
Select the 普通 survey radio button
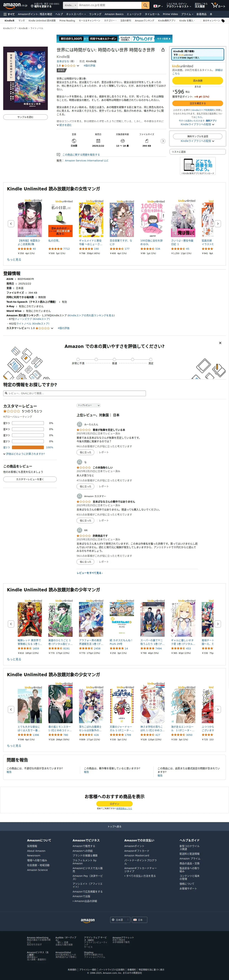[114, 359]
